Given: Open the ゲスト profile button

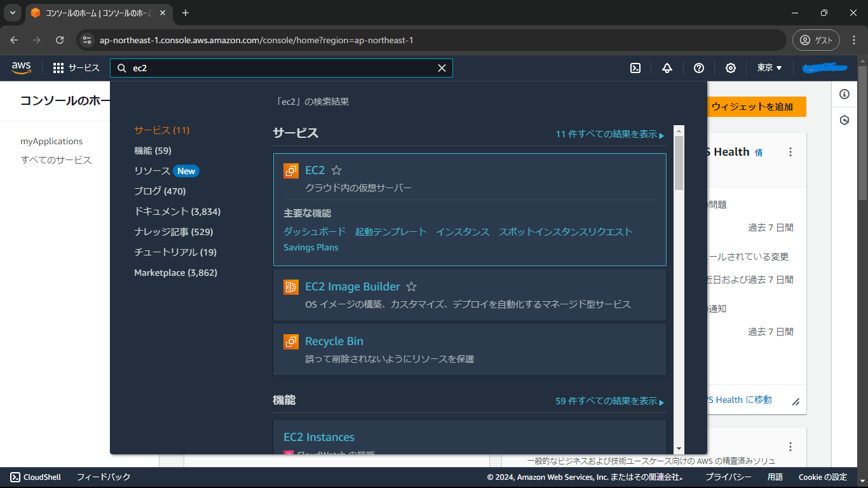Looking at the screenshot, I should 816,40.
